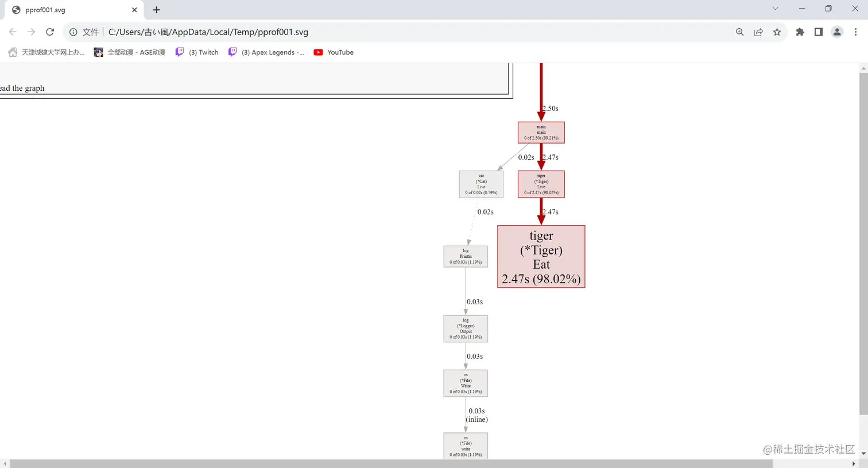Screen dimensions: 868x468
Task: Click the 0.03s (inline) edge label
Action: pyautogui.click(x=476, y=415)
